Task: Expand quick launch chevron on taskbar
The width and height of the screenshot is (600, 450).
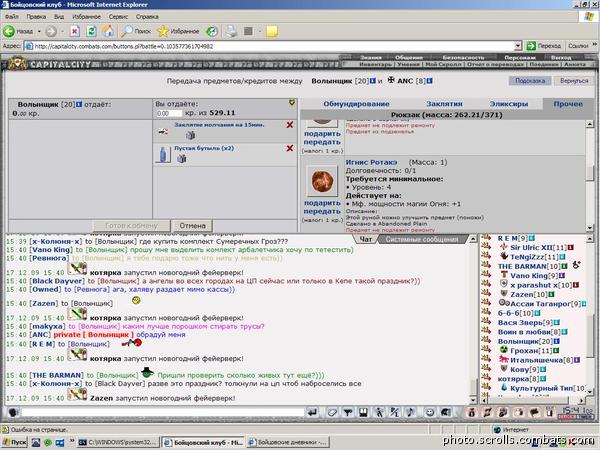Action: [72, 442]
